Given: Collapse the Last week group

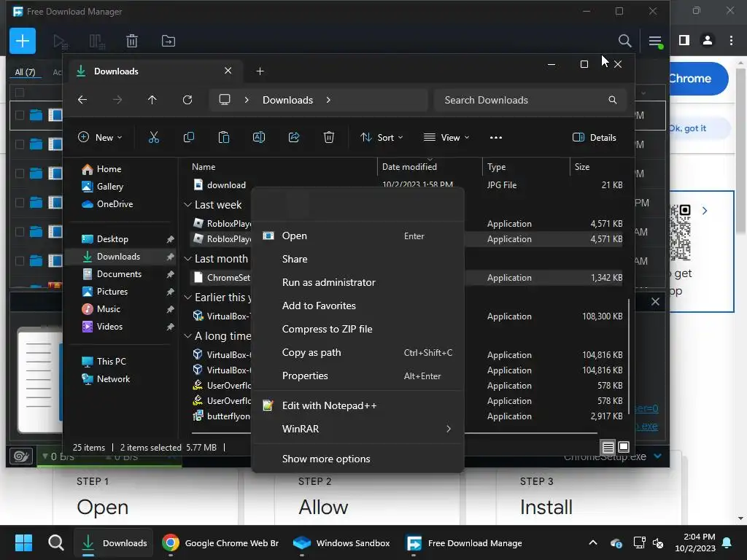Looking at the screenshot, I should [x=187, y=205].
